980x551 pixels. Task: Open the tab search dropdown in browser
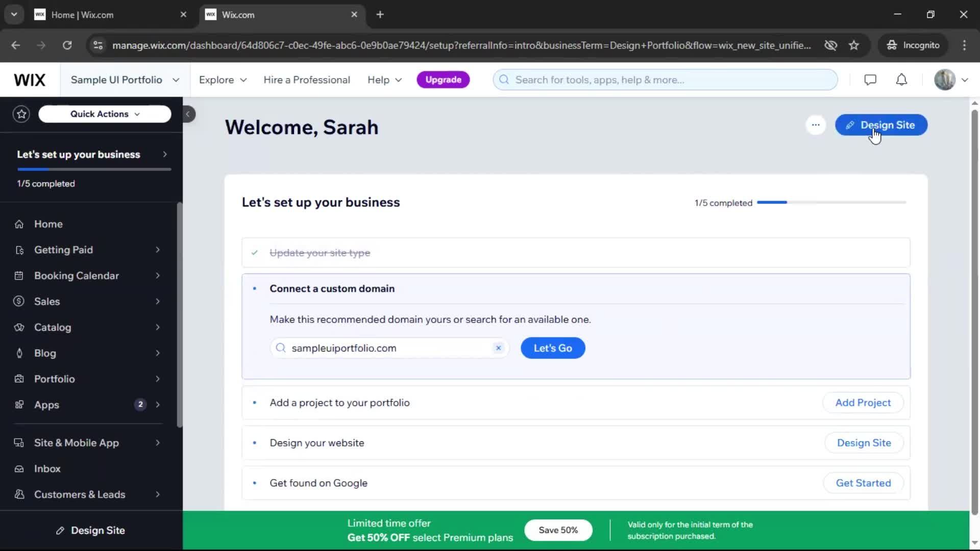click(14, 14)
